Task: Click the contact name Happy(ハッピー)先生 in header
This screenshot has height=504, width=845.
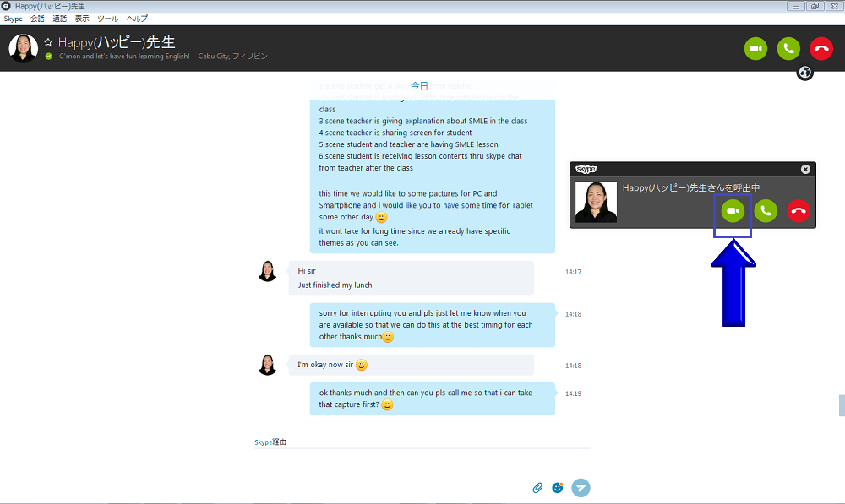Action: (x=117, y=42)
